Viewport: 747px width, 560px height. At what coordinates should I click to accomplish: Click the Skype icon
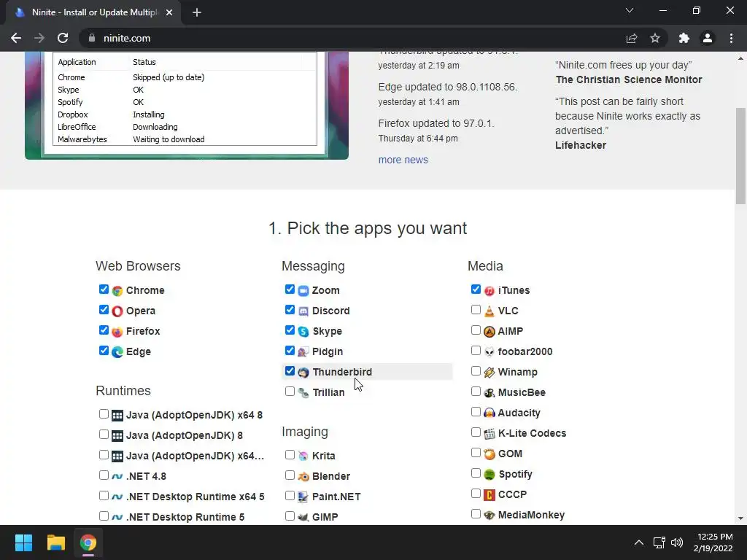click(303, 332)
